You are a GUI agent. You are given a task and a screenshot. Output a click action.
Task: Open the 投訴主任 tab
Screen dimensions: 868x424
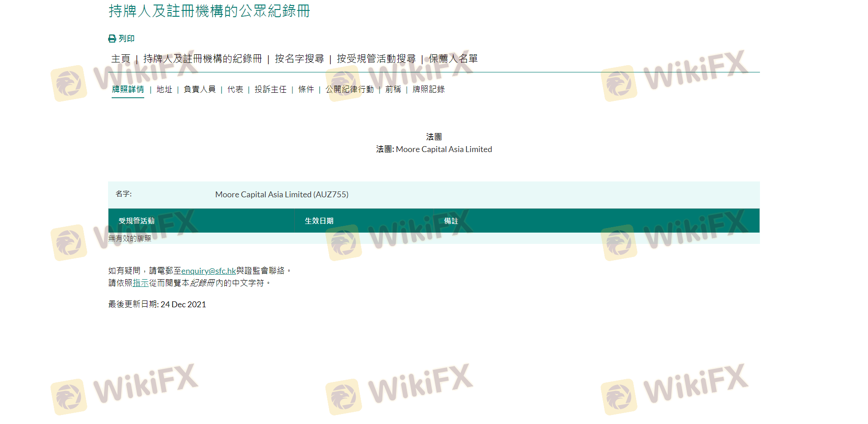pyautogui.click(x=270, y=90)
